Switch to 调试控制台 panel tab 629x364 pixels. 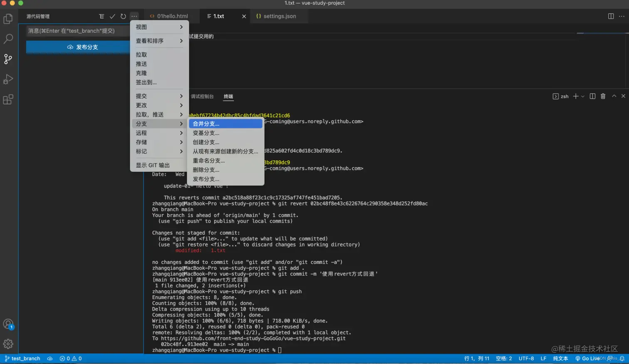pos(202,97)
